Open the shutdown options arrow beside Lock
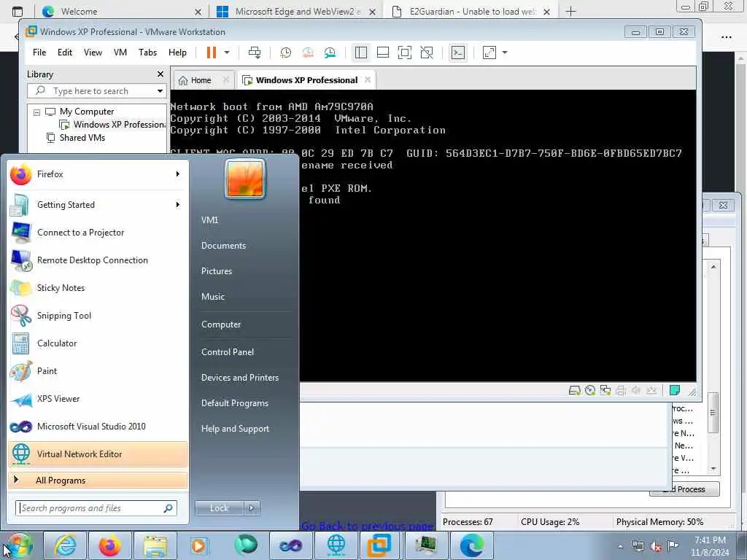Viewport: 747px width, 560px height. (x=252, y=508)
